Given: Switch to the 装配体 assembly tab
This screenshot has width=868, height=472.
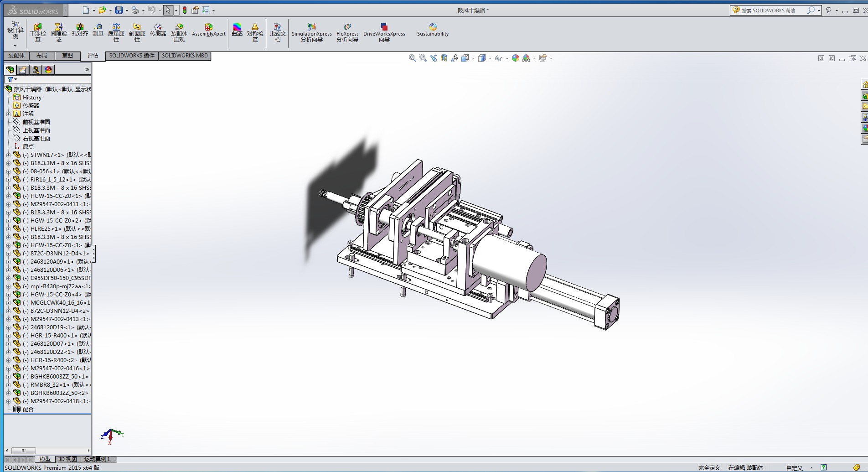Looking at the screenshot, I should (x=16, y=56).
